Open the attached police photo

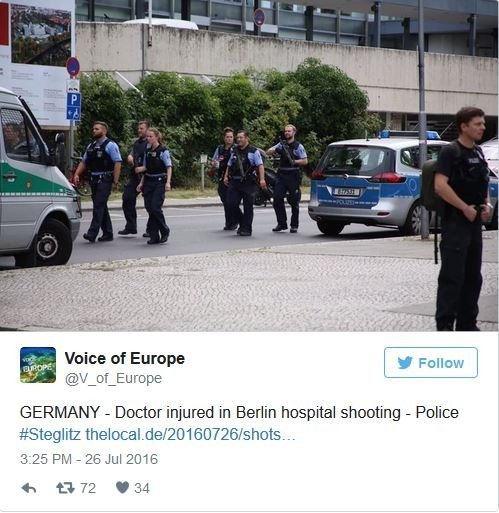[x=249, y=165]
